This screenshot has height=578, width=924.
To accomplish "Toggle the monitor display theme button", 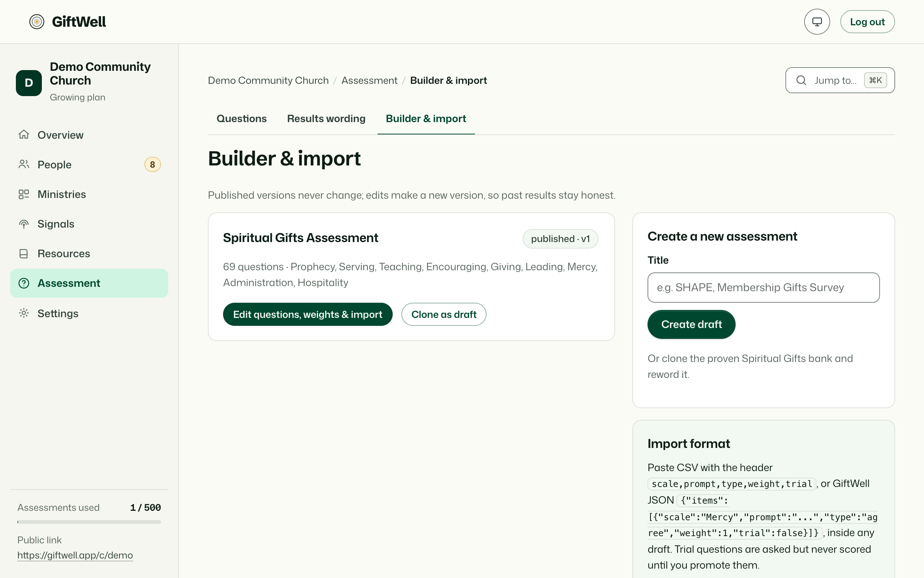I will pyautogui.click(x=817, y=22).
